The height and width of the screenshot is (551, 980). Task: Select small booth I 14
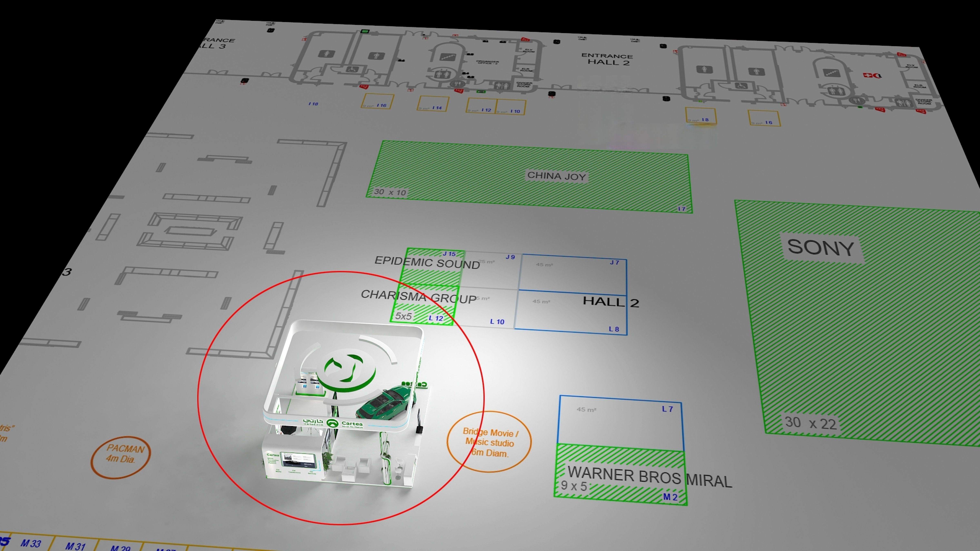(433, 104)
